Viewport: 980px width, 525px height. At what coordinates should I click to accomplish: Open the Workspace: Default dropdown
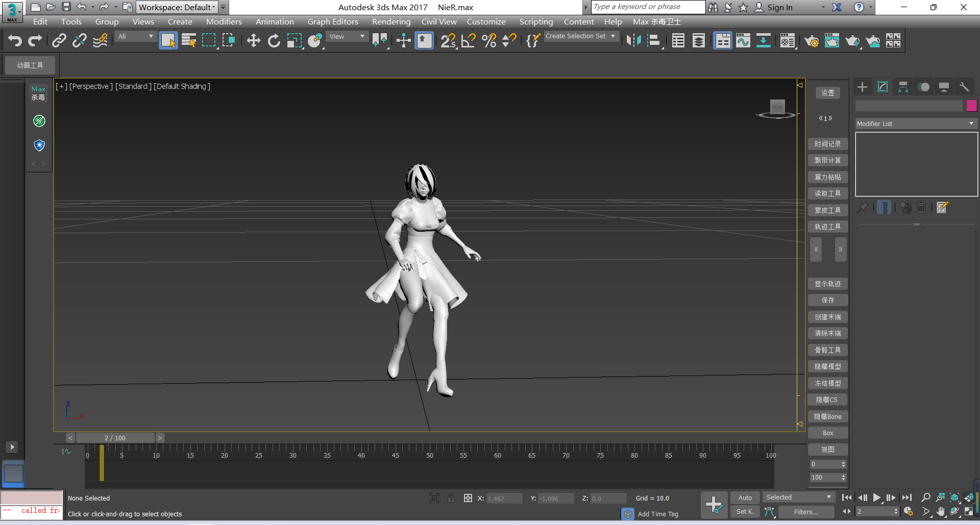point(177,7)
